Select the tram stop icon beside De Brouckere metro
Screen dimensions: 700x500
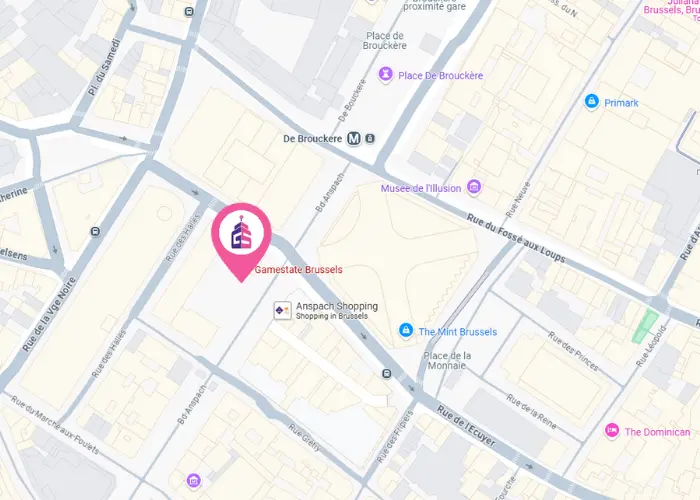(370, 139)
